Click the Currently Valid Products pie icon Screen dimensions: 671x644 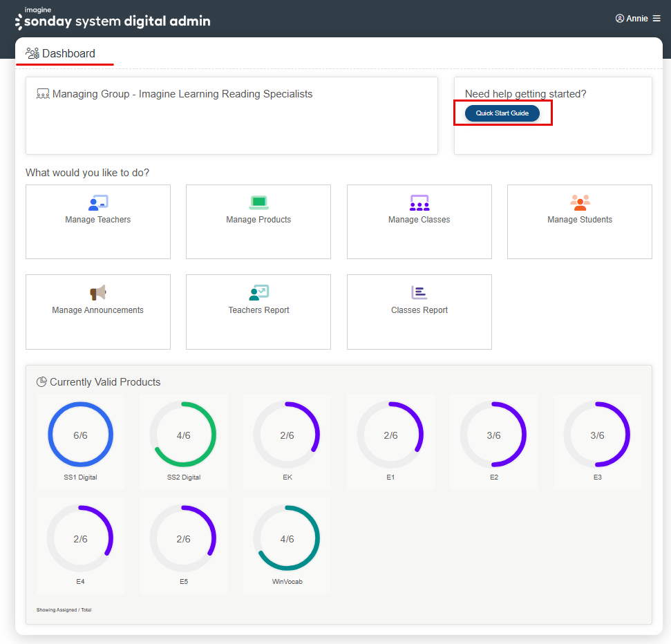click(x=41, y=381)
